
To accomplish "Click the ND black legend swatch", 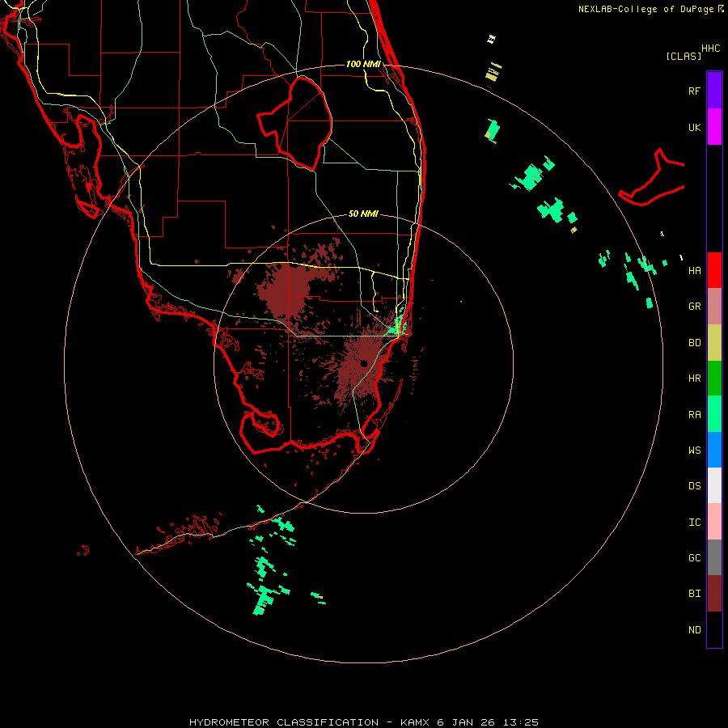I will coord(714,629).
